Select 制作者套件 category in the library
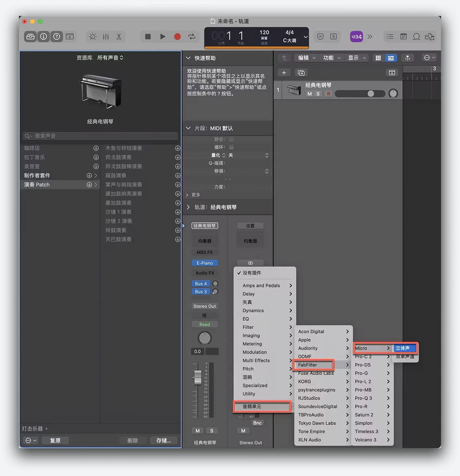Viewport: 460px width, 476px height. (x=60, y=175)
